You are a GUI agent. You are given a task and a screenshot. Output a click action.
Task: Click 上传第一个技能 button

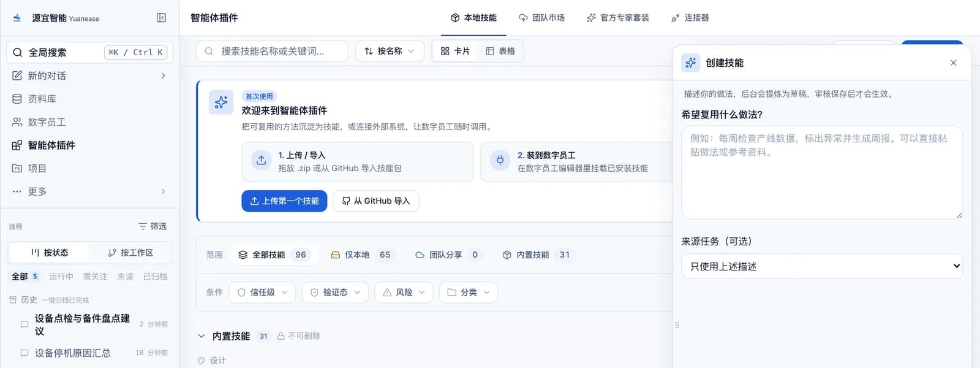(284, 201)
